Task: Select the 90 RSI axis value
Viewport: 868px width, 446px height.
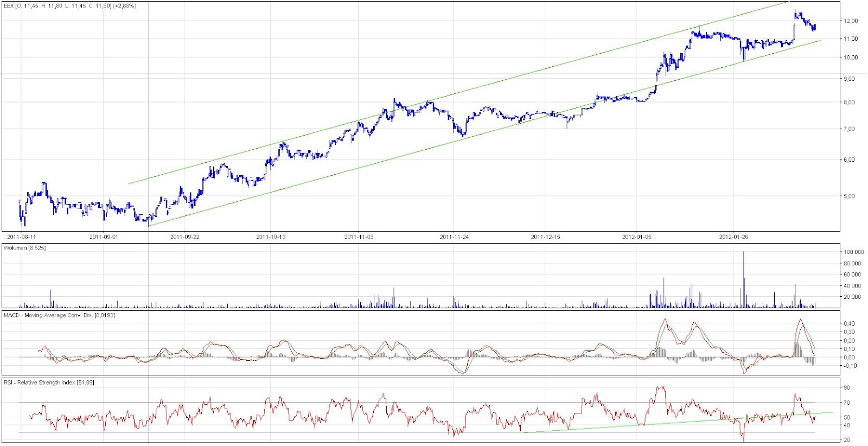Action: coord(847,388)
